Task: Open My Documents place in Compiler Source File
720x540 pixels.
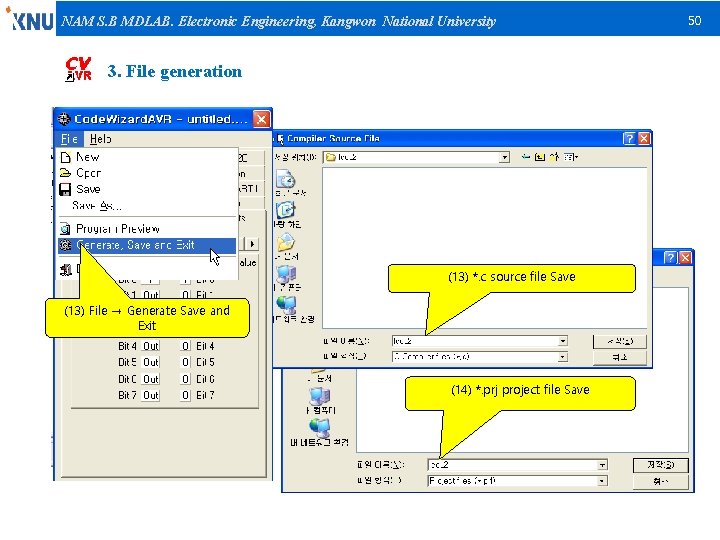Action: pyautogui.click(x=287, y=247)
